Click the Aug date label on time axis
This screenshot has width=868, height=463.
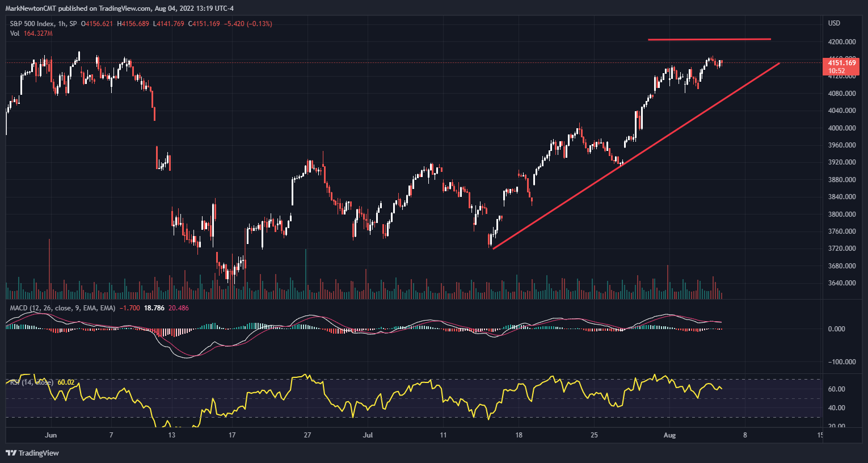[669, 435]
